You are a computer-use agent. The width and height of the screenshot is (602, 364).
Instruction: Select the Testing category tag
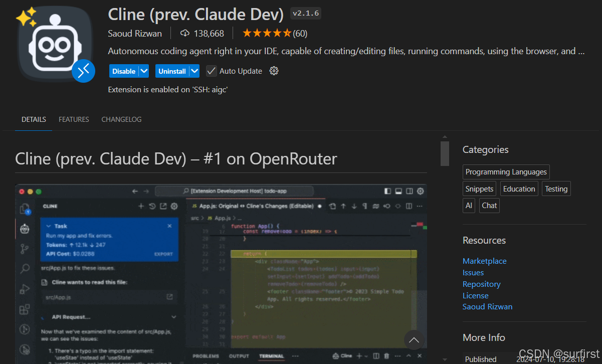point(556,189)
